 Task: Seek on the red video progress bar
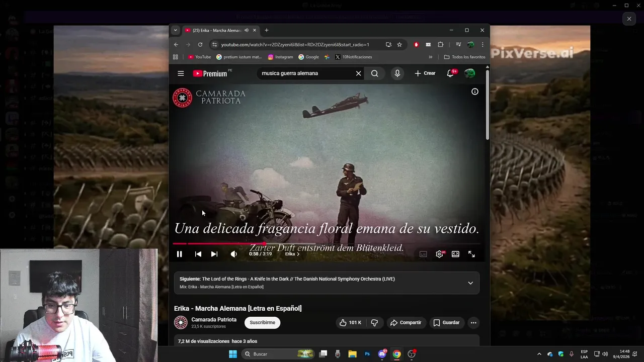coord(326,244)
